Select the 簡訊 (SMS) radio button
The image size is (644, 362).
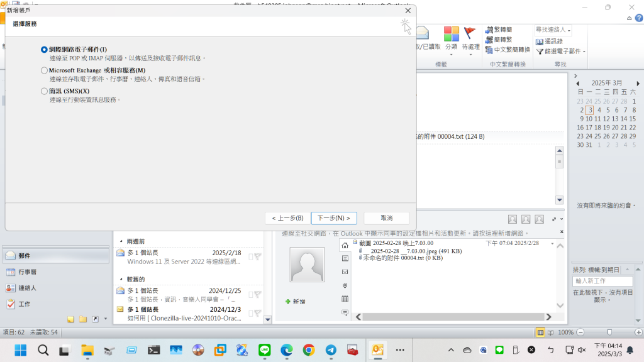pyautogui.click(x=44, y=91)
